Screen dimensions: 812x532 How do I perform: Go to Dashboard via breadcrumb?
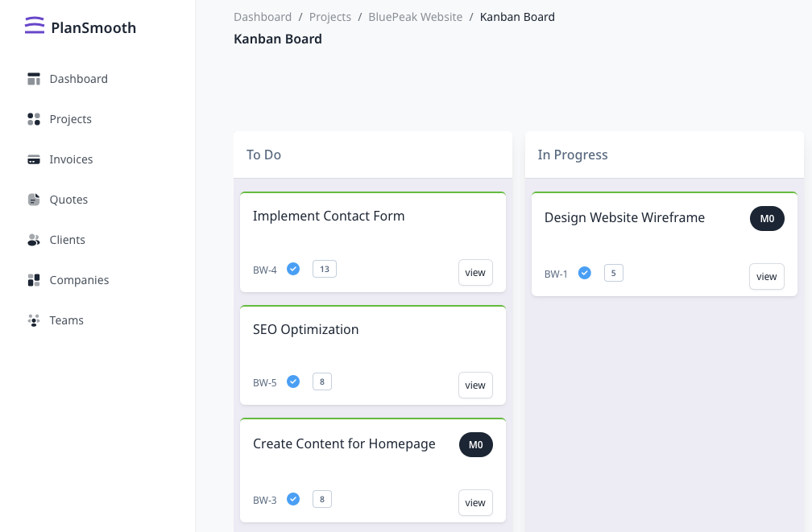click(x=263, y=17)
